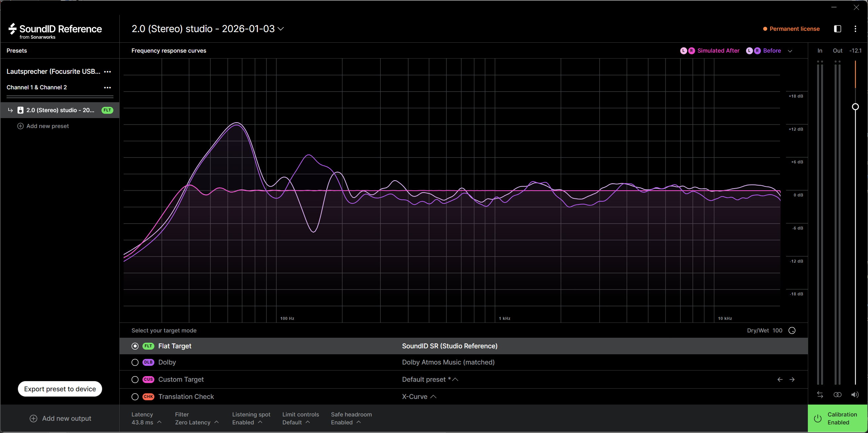Viewport: 868px width, 433px height.
Task: Click Export preset to device button
Action: (60, 389)
